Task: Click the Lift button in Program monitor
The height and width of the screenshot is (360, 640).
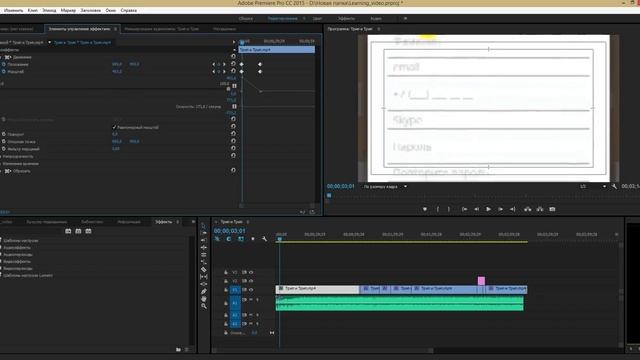Action: [528, 209]
